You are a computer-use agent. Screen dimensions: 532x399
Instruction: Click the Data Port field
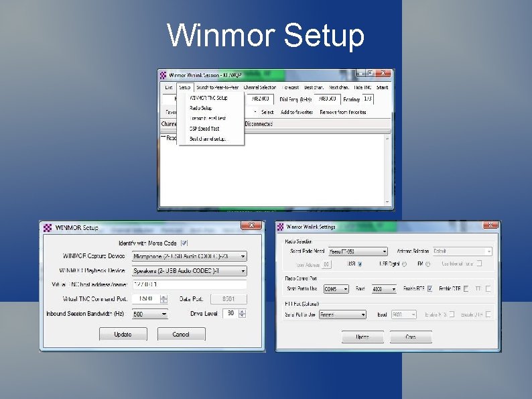(x=228, y=299)
